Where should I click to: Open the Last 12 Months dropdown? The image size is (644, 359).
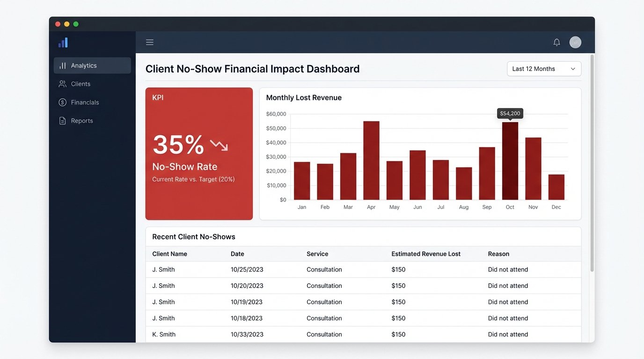(x=543, y=68)
